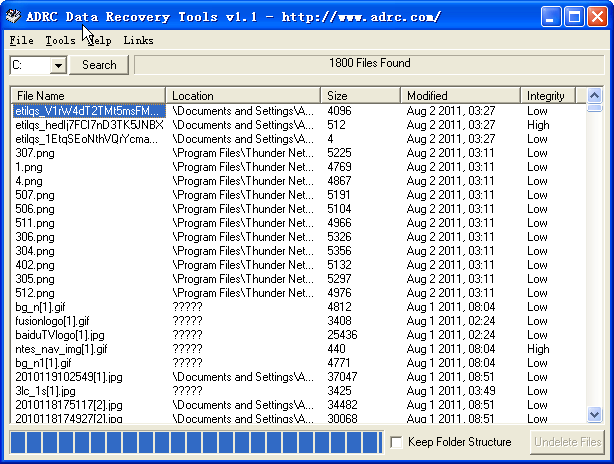
Task: Sort list by Location column header
Action: pyautogui.click(x=243, y=96)
